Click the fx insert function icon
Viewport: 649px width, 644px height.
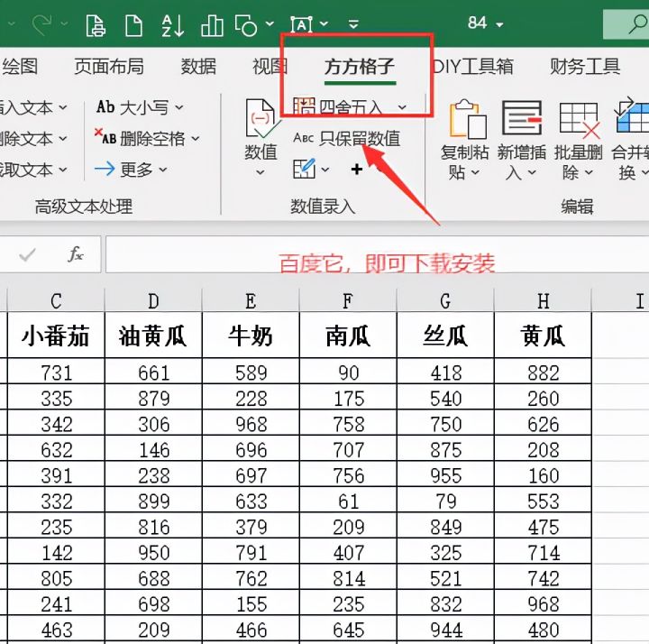[76, 254]
